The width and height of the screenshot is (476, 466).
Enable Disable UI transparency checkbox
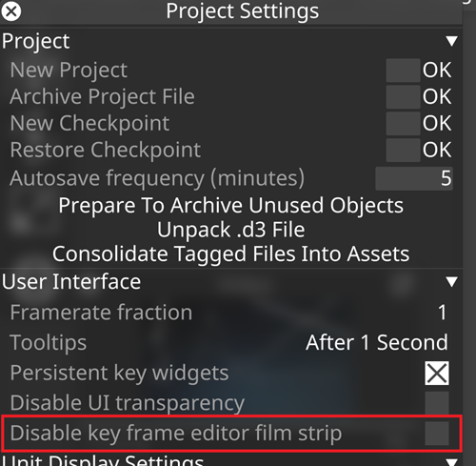[437, 403]
